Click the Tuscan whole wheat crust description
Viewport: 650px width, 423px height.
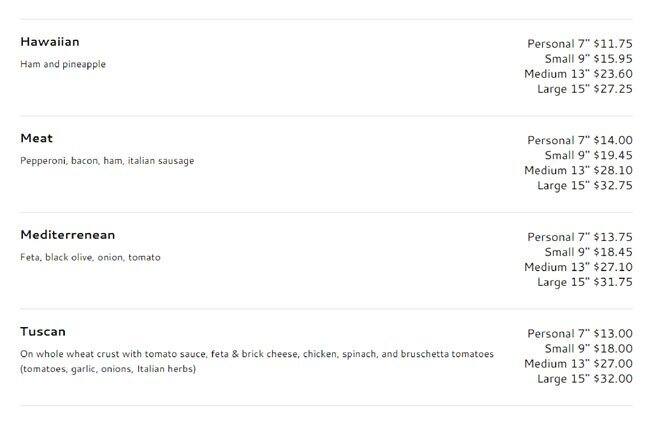(257, 361)
